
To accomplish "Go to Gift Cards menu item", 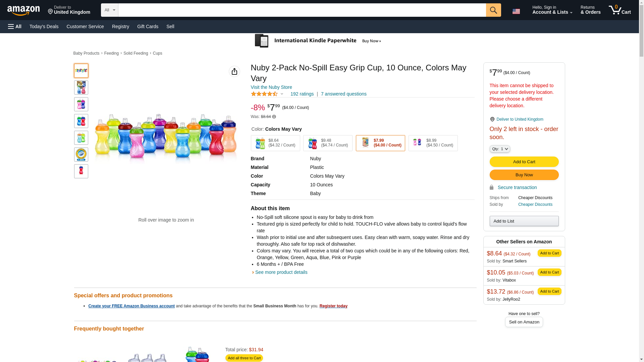I will (148, 26).
